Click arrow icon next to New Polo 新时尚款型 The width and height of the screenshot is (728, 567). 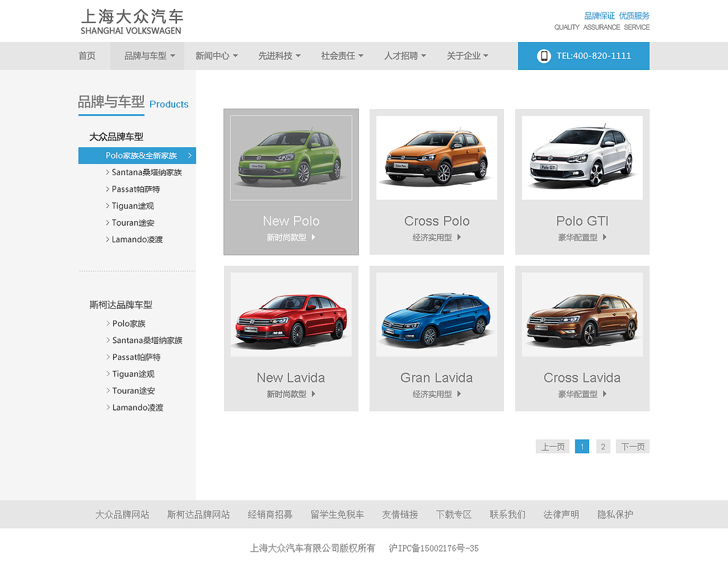point(313,237)
